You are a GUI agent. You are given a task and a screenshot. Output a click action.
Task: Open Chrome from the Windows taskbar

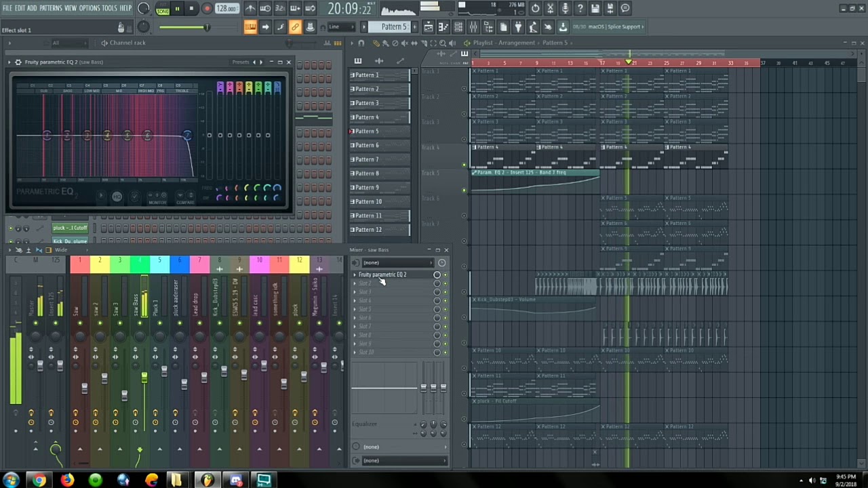point(39,481)
